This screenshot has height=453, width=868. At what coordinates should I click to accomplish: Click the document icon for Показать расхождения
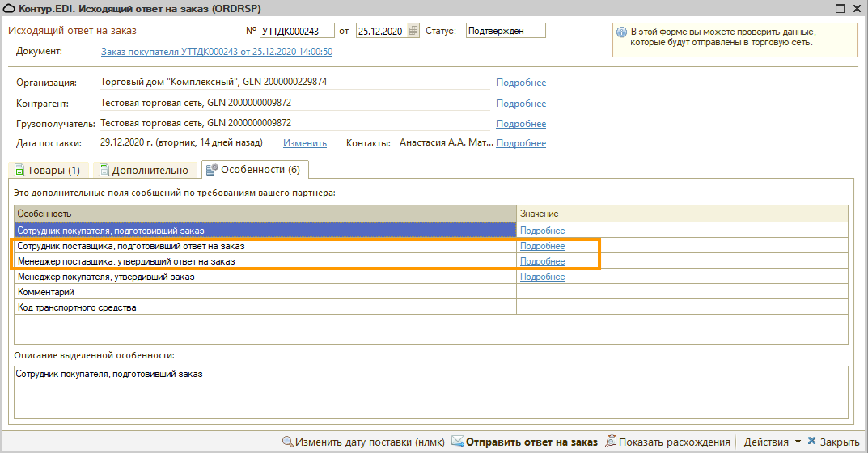(611, 442)
